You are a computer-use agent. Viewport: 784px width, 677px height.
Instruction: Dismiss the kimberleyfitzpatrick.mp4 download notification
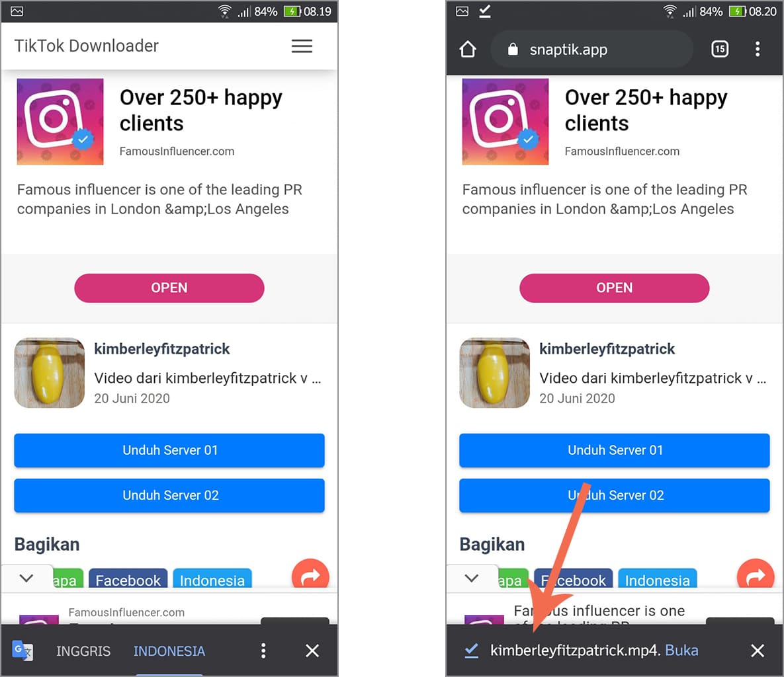(x=757, y=651)
